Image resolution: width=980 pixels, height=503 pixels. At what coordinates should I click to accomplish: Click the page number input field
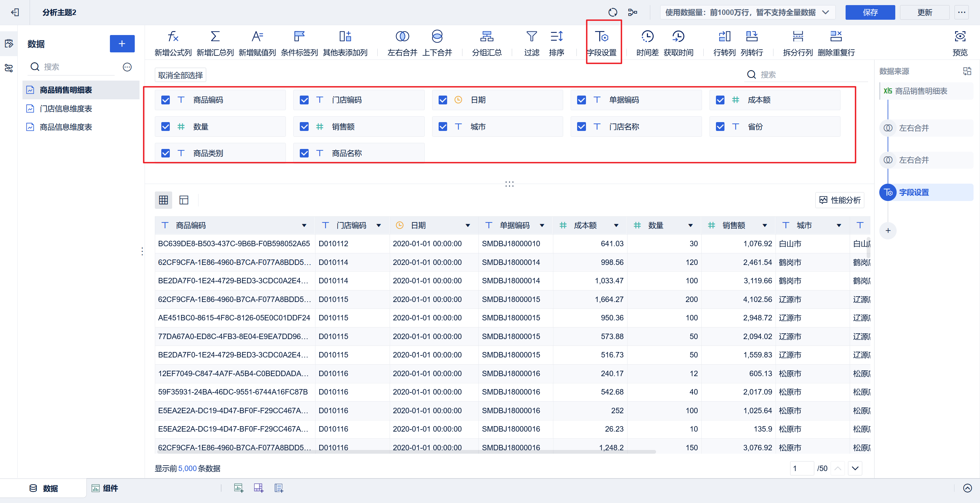click(x=801, y=468)
